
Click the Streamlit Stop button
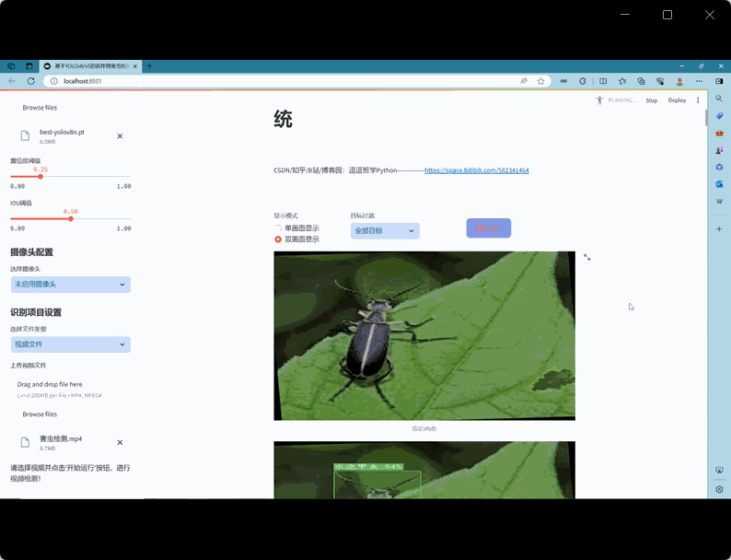click(651, 100)
